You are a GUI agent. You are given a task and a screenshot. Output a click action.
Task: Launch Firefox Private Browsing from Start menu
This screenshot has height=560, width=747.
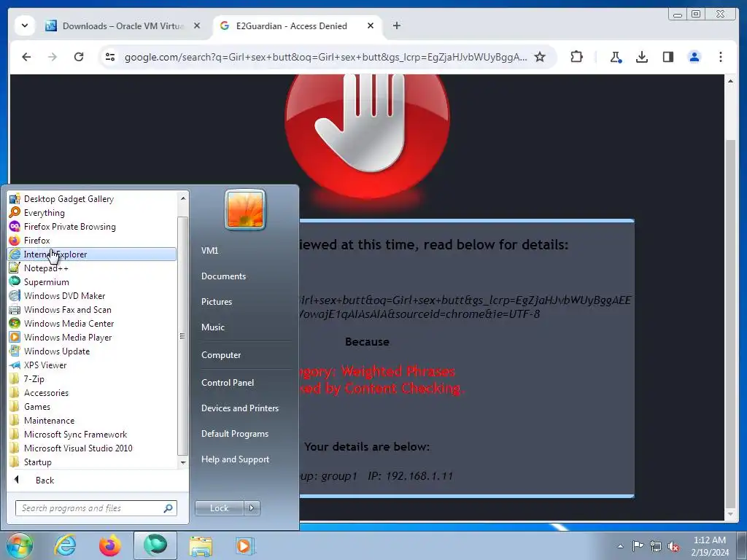pos(92,227)
